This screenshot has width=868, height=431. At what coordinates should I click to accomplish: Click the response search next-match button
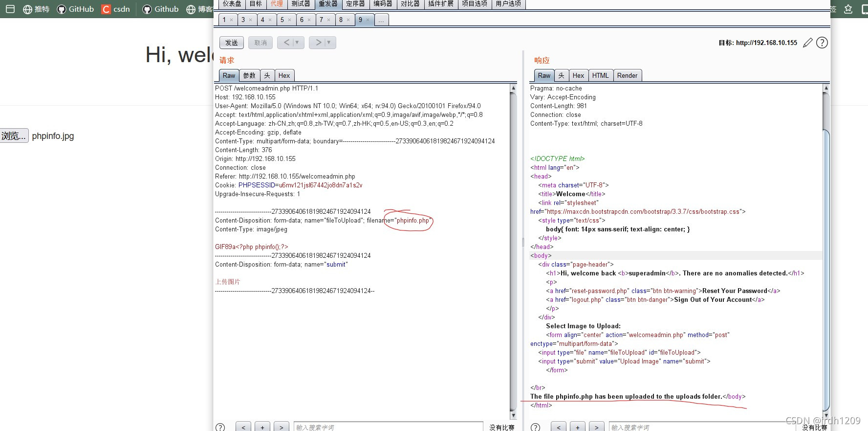pos(596,427)
